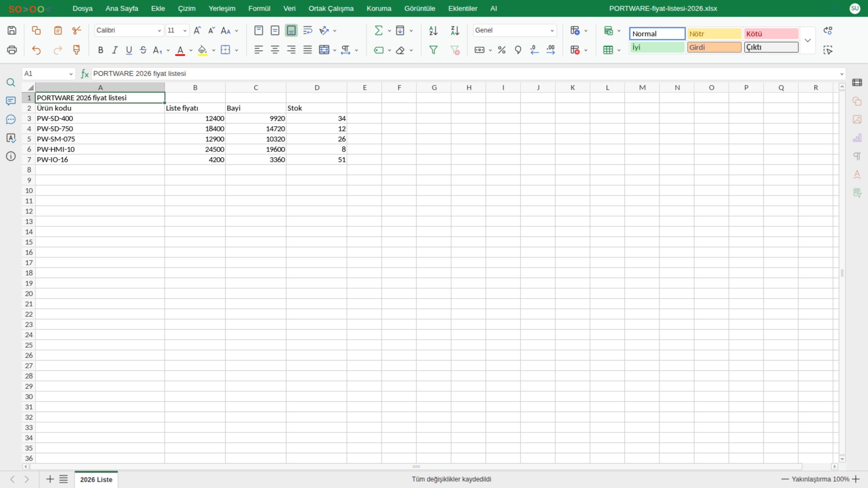Toggle align bottom

coord(291,30)
